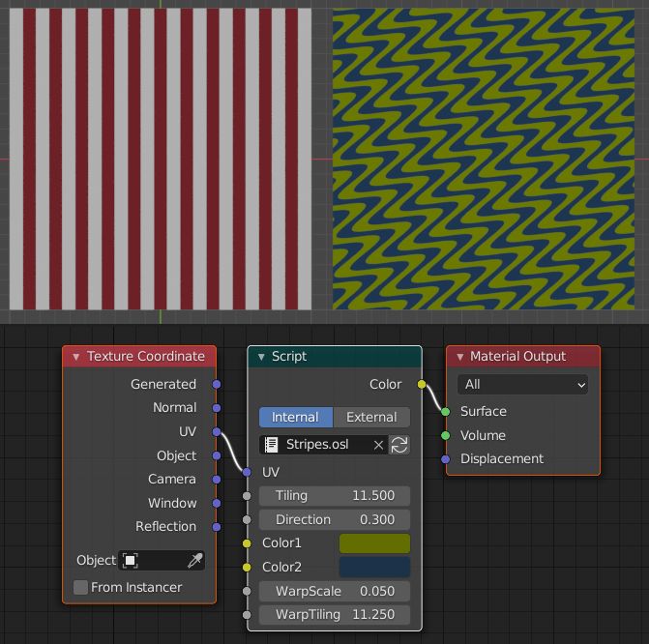Image resolution: width=649 pixels, height=644 pixels.
Task: Open the Color1 olive swatch
Action: (374, 543)
